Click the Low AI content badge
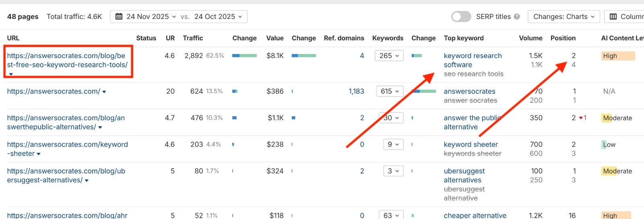The height and width of the screenshot is (219, 644). [609, 144]
